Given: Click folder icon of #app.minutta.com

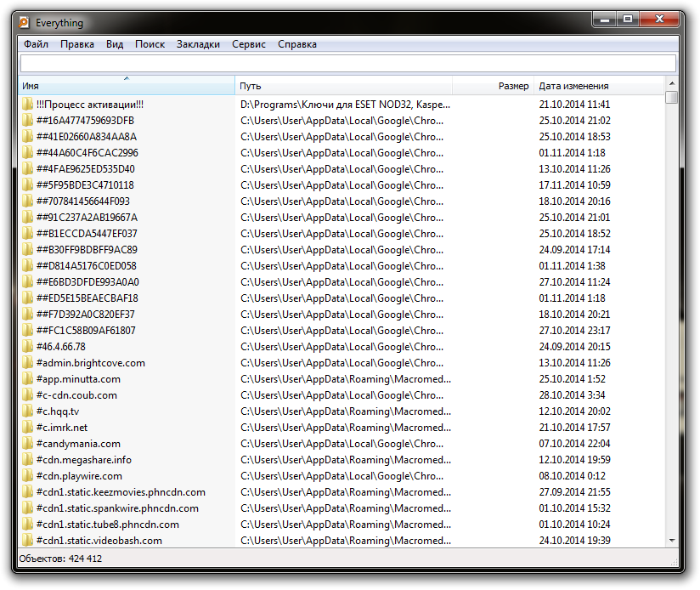Looking at the screenshot, I should [x=28, y=379].
